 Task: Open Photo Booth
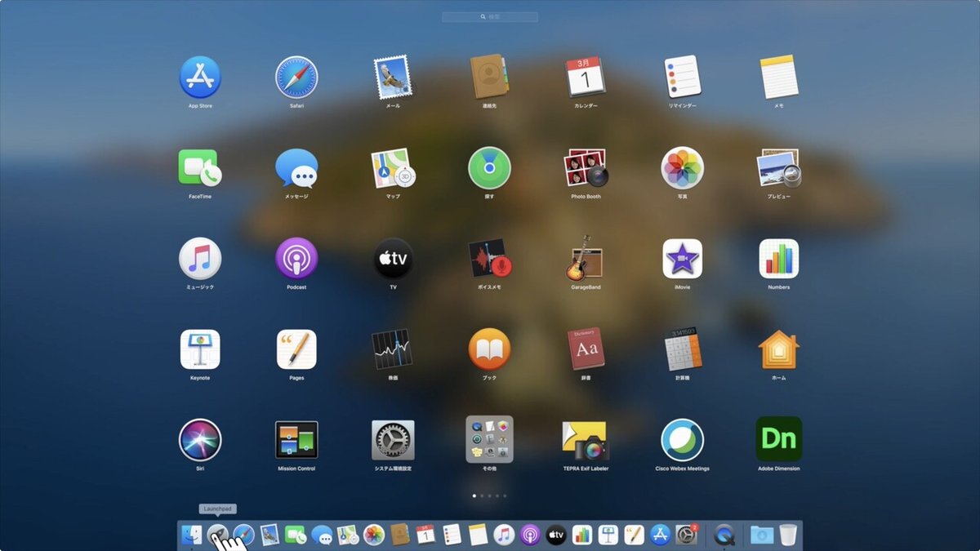click(586, 168)
